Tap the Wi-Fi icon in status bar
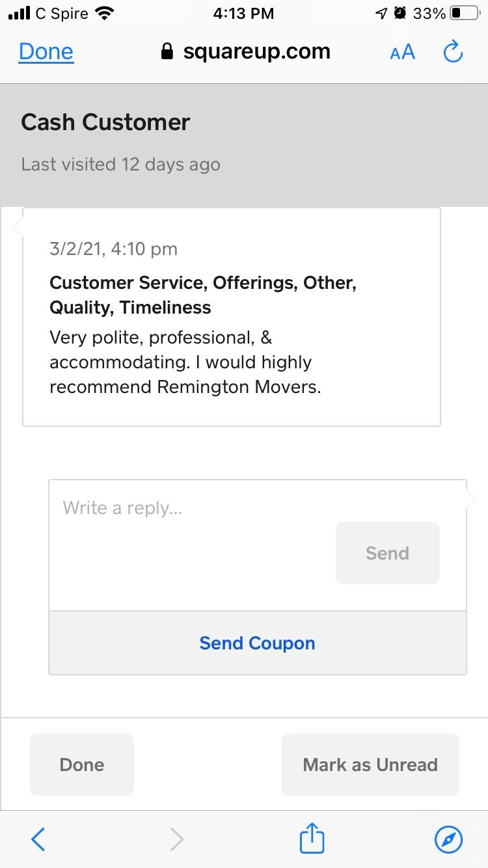This screenshot has width=488, height=868. pyautogui.click(x=103, y=13)
